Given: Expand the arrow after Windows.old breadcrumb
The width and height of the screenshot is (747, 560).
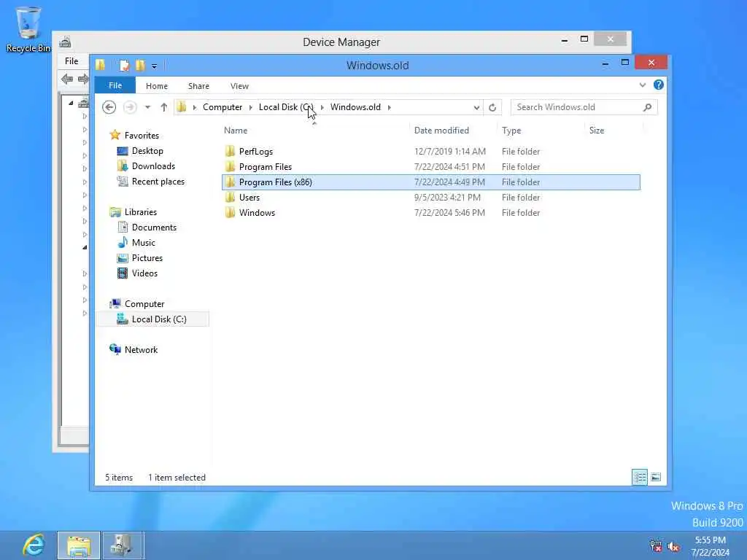Looking at the screenshot, I should click(x=390, y=107).
